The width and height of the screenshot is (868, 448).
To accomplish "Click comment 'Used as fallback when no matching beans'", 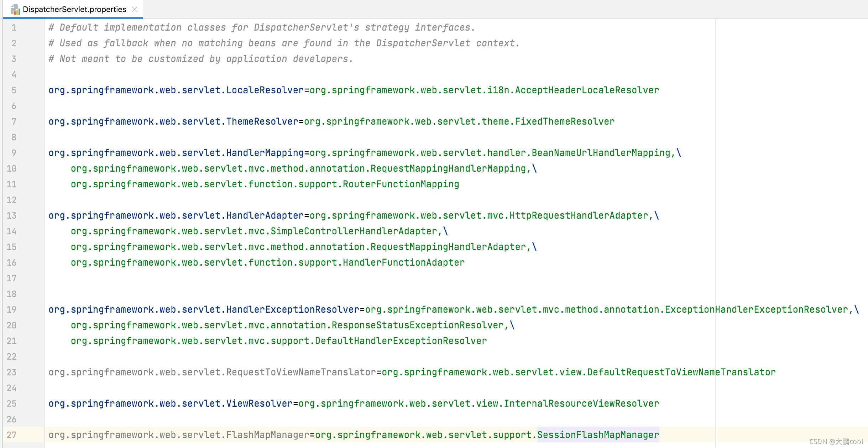I will coord(284,43).
